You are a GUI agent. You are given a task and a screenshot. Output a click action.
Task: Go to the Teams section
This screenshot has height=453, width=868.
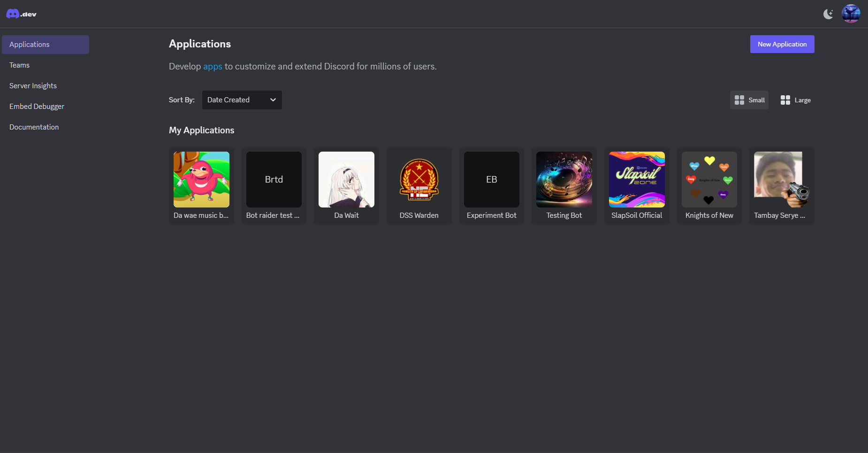19,65
